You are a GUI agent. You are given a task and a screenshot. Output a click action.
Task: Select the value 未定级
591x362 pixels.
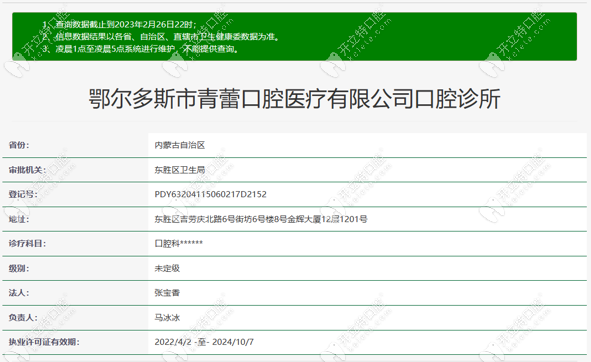167,268
